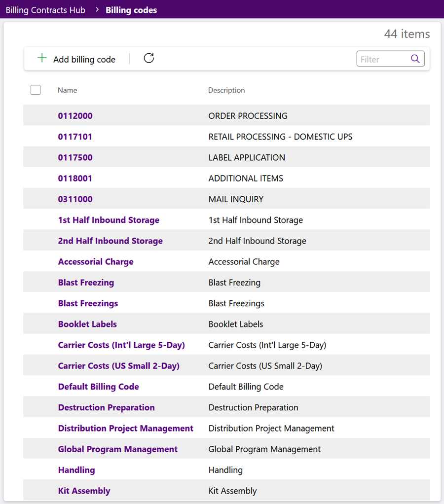Click the breadcrumb chevron separator
The height and width of the screenshot is (504, 444).
[97, 10]
